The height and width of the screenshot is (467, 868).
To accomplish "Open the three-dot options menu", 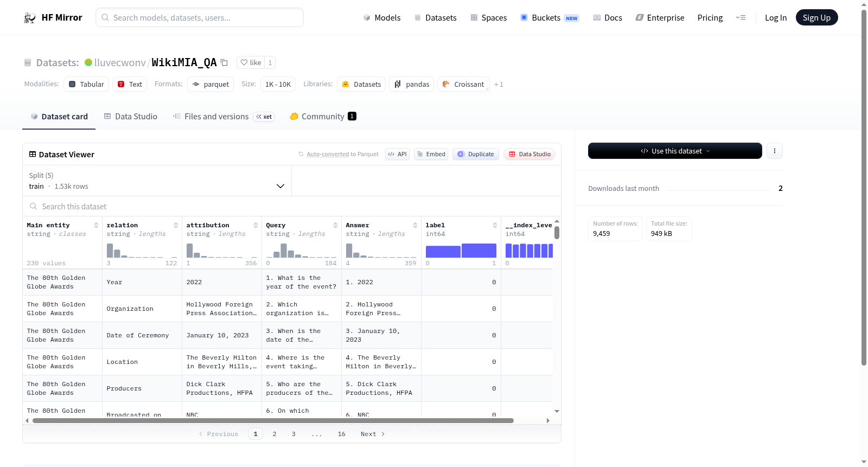I will 775,151.
